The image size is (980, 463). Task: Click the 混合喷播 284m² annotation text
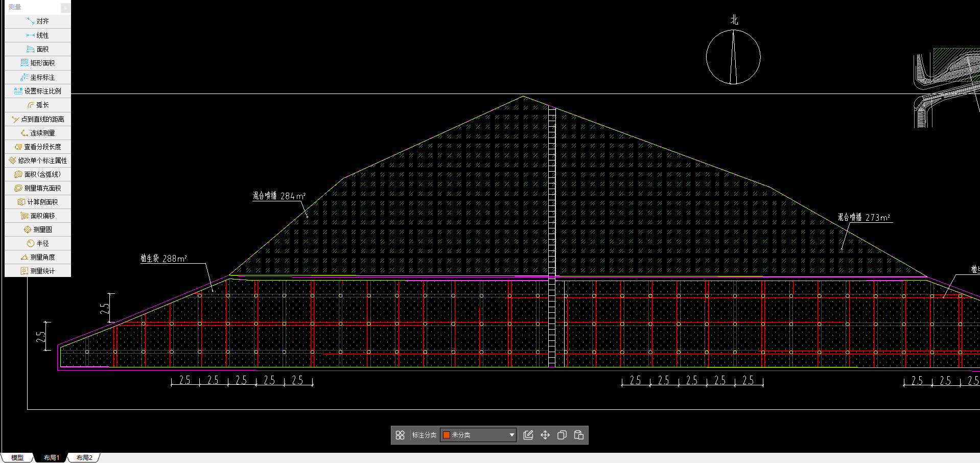click(x=279, y=196)
